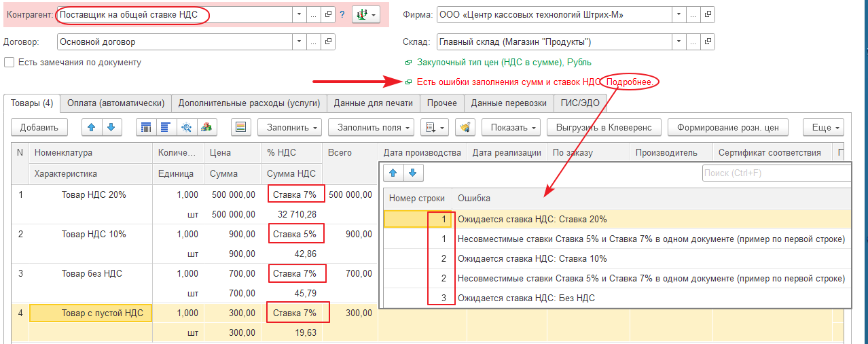This screenshot has width=868, height=344.
Task: Move row up in goods toolbar
Action: point(91,127)
